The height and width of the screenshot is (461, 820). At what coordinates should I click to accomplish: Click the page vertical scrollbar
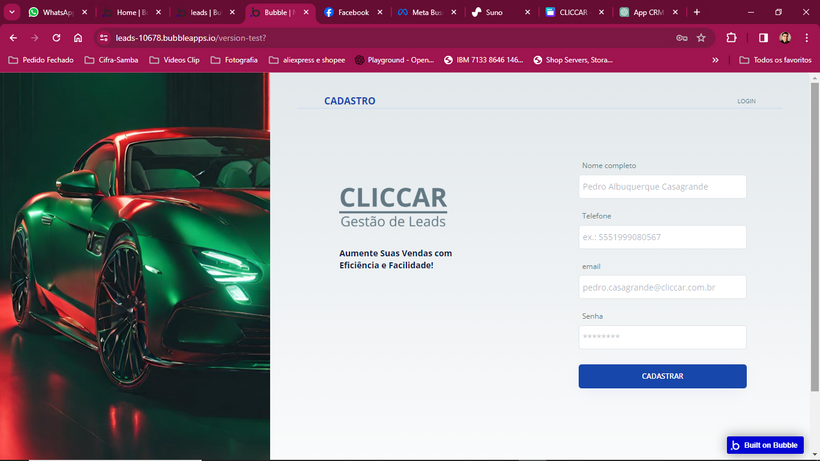(x=814, y=235)
